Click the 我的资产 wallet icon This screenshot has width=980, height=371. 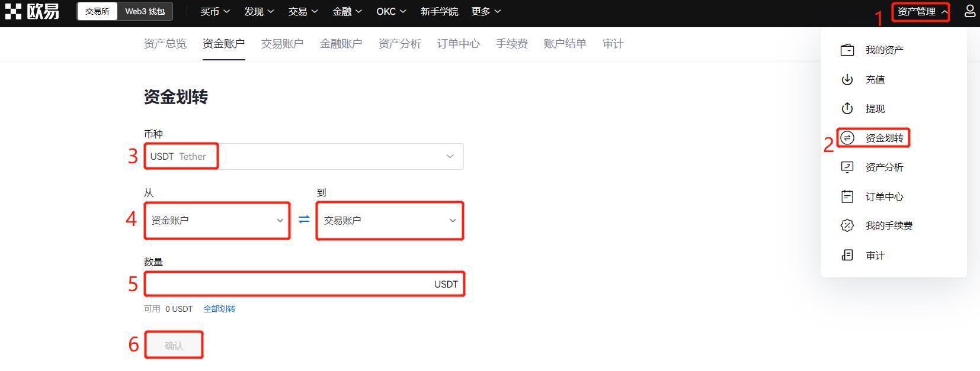[x=847, y=50]
